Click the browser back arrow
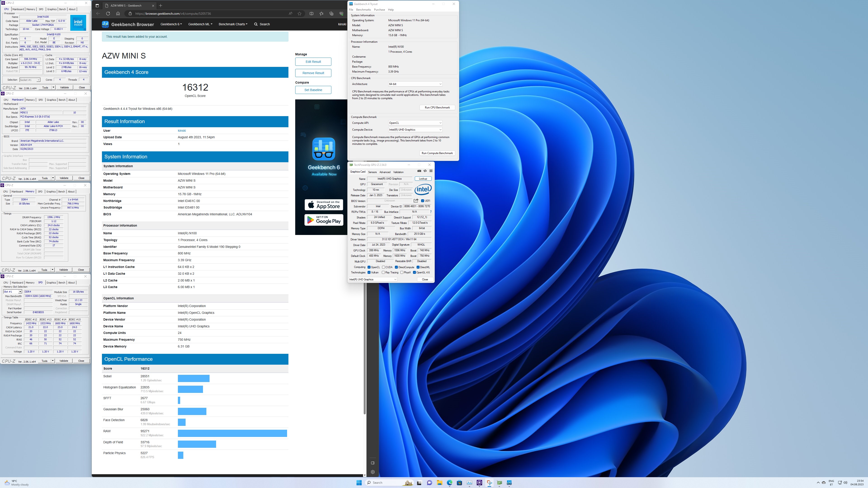Image resolution: width=868 pixels, height=488 pixels. point(98,14)
